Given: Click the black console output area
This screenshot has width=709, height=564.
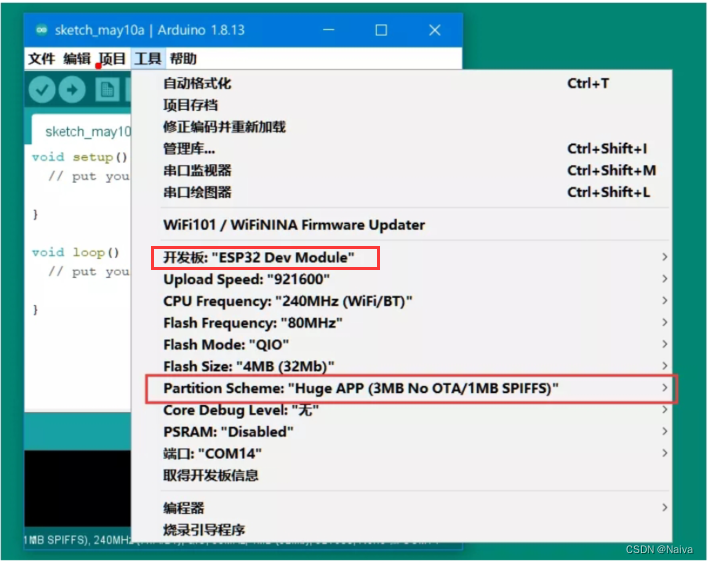Looking at the screenshot, I should [x=77, y=488].
